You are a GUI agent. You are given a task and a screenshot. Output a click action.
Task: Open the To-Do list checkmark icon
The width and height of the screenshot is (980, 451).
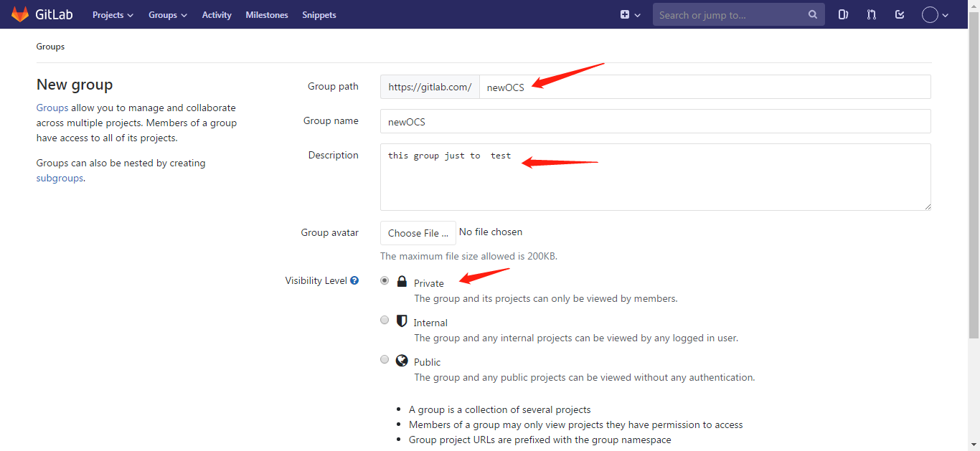click(x=899, y=14)
